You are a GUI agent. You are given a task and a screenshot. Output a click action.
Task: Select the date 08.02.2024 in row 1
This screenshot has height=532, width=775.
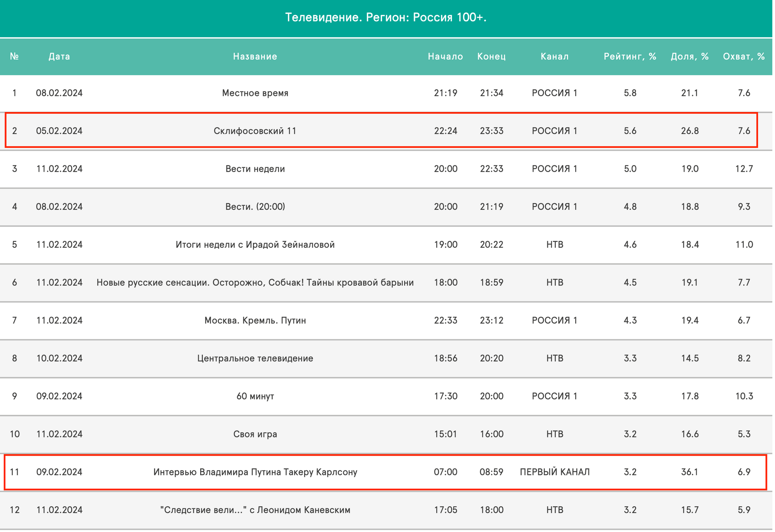click(x=59, y=93)
